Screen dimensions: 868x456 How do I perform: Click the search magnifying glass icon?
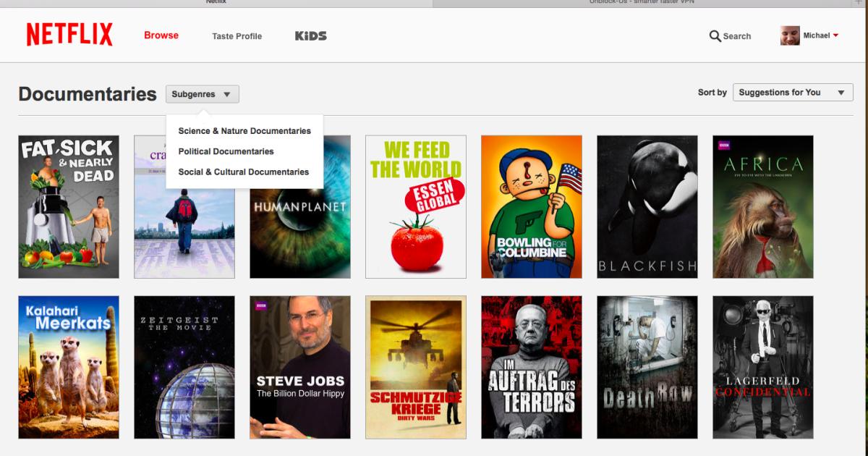[715, 35]
